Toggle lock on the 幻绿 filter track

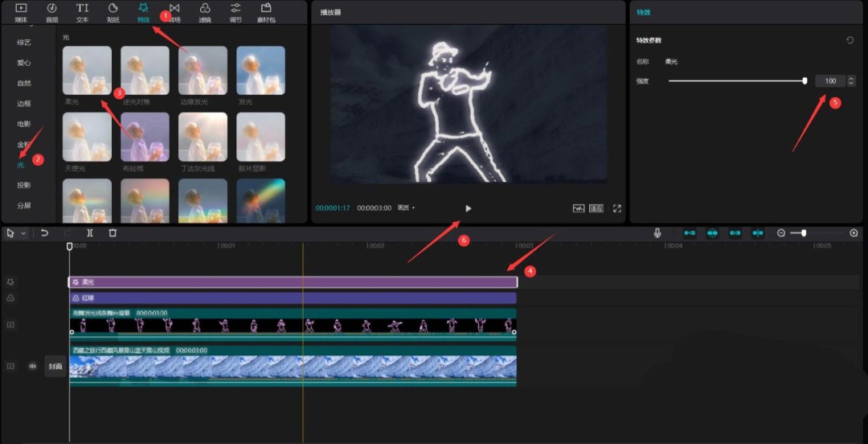pos(11,298)
